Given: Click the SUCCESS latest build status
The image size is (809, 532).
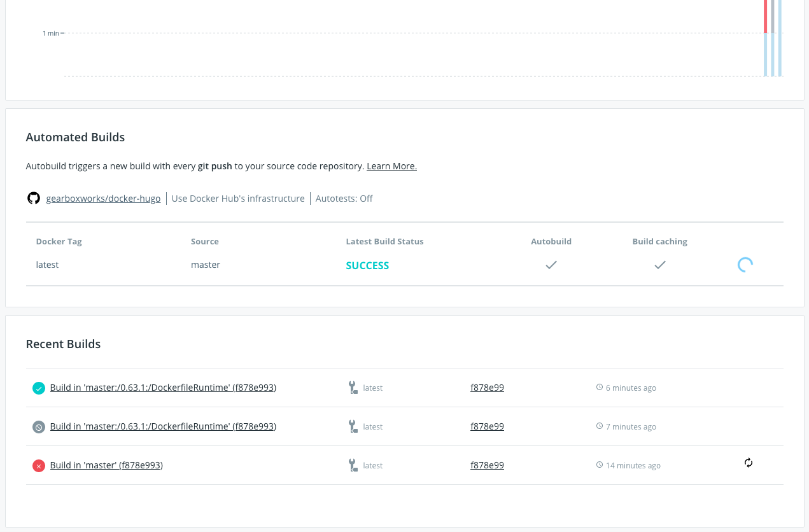Looking at the screenshot, I should click(367, 265).
